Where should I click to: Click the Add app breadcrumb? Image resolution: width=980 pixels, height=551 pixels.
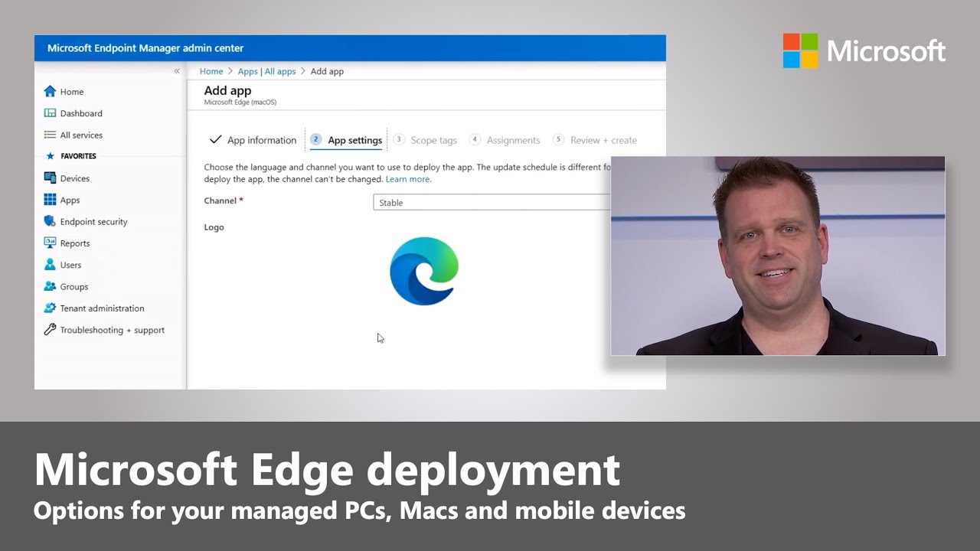(327, 71)
